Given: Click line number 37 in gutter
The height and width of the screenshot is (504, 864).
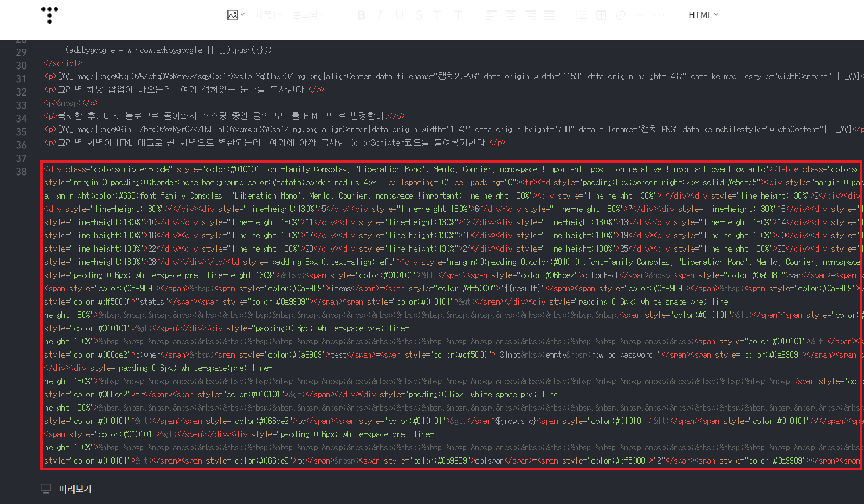Looking at the screenshot, I should [21, 158].
